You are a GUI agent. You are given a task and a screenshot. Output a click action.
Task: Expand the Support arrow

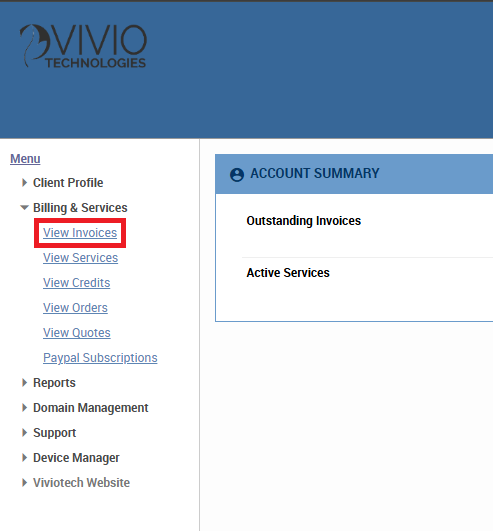coord(24,432)
